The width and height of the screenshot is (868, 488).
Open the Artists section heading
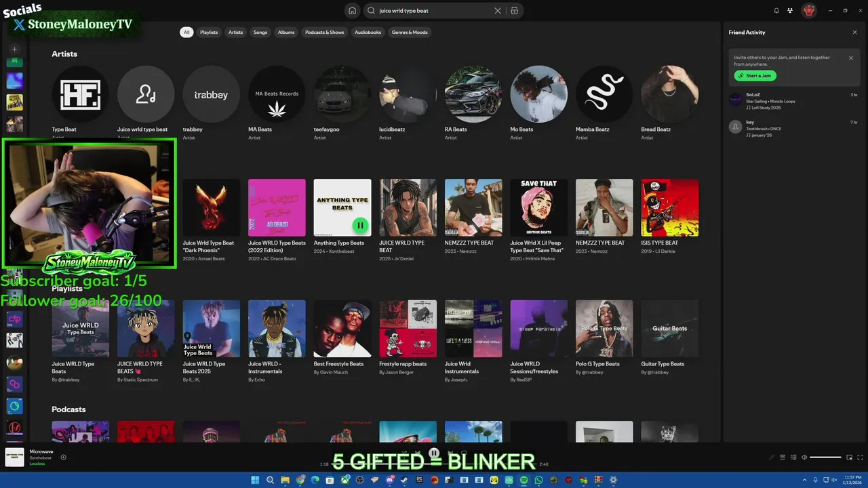point(64,54)
